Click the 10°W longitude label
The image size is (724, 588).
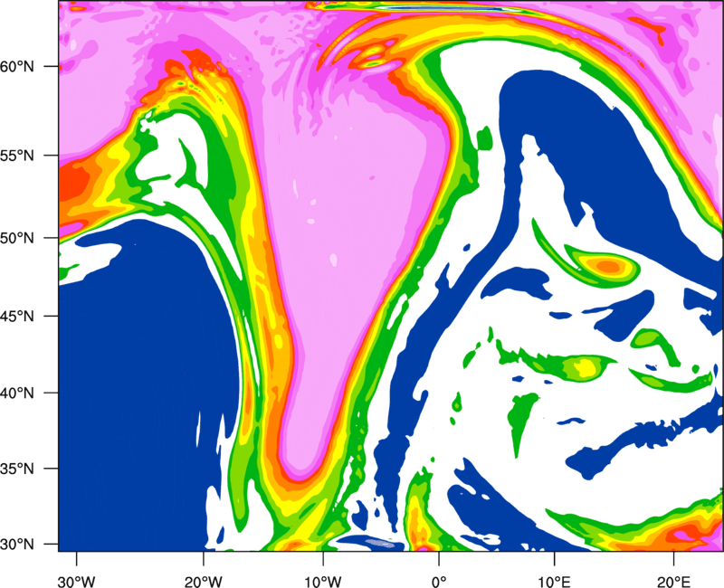[x=322, y=582]
